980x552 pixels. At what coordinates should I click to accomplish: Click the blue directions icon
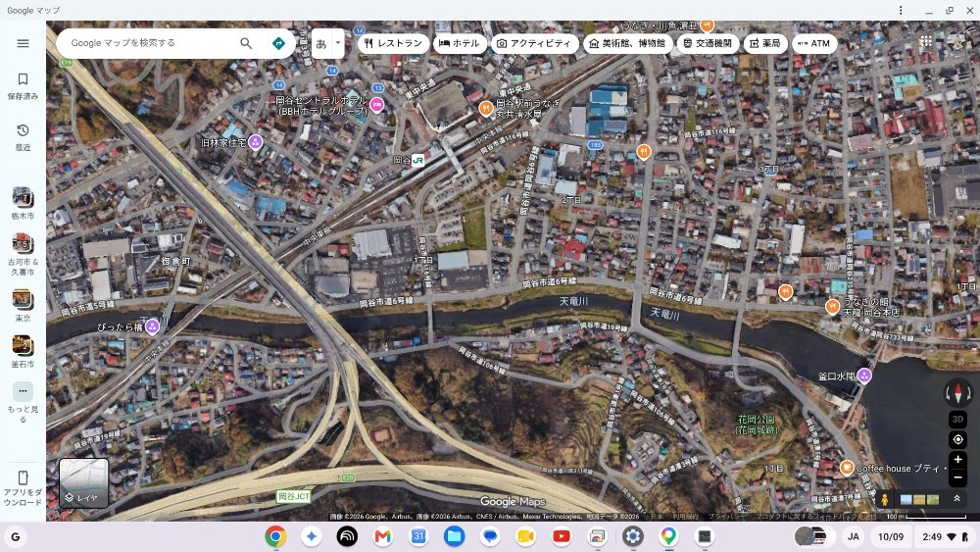point(278,43)
